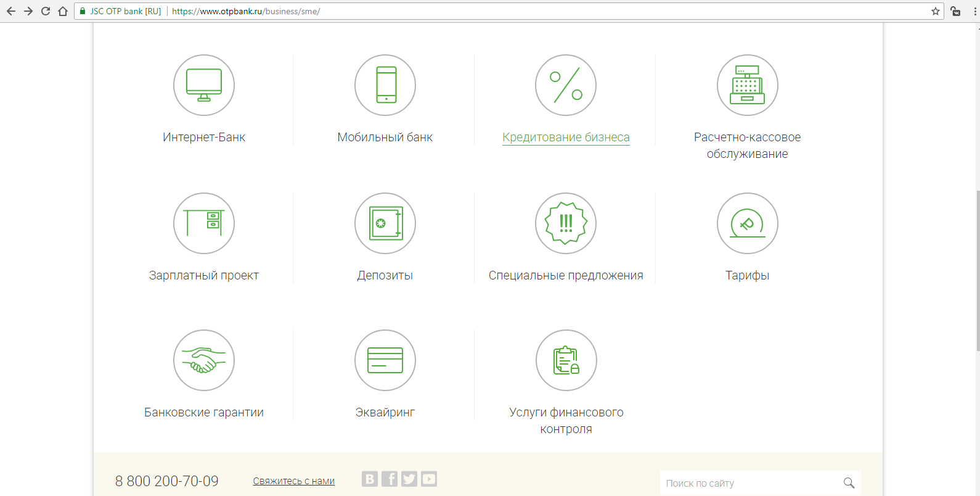This screenshot has height=496, width=980.
Task: Click the Поиск по сайту search field
Action: 749,484
